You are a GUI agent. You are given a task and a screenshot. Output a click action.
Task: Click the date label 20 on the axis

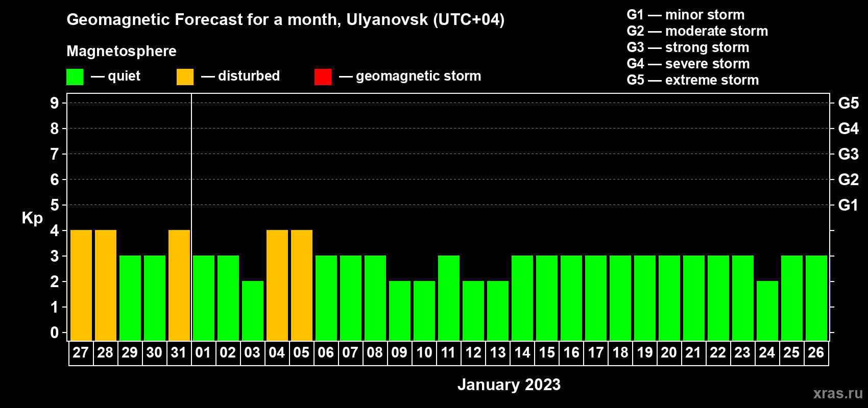tap(669, 353)
